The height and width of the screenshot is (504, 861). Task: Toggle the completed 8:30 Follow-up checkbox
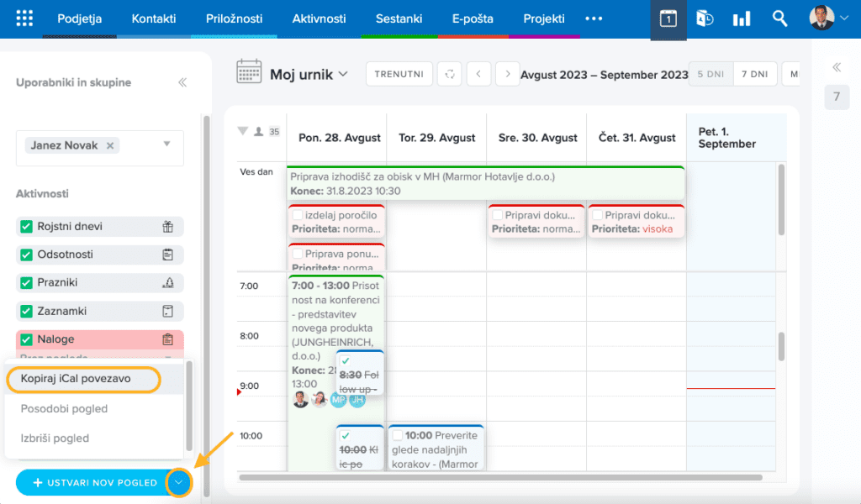click(x=346, y=361)
